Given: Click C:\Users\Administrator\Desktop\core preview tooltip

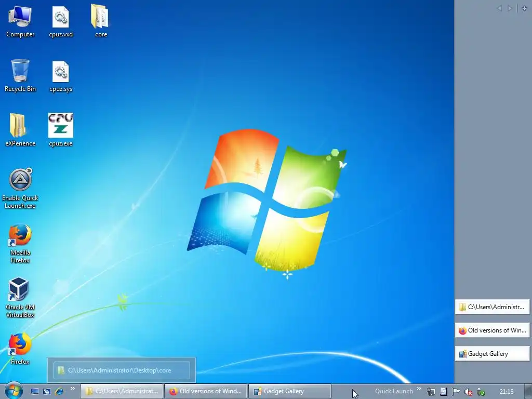Looking at the screenshot, I should point(122,370).
